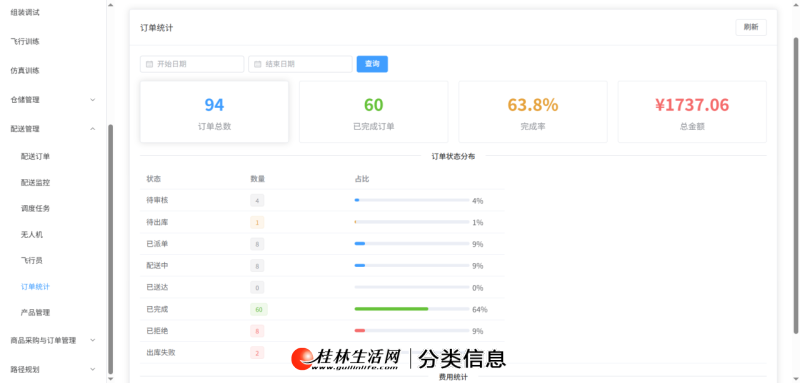Click the 完成率 card showing 63.8%
This screenshot has width=800, height=383.
coord(533,112)
